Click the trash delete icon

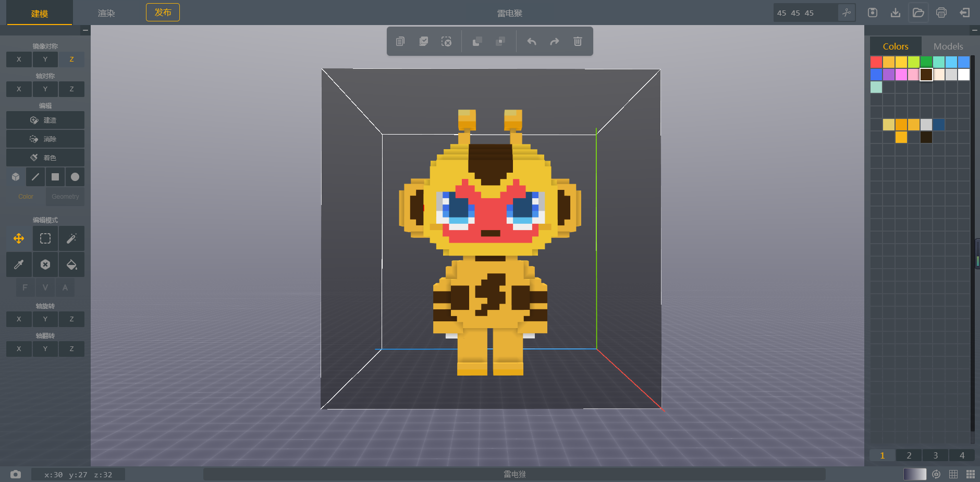pyautogui.click(x=578, y=41)
